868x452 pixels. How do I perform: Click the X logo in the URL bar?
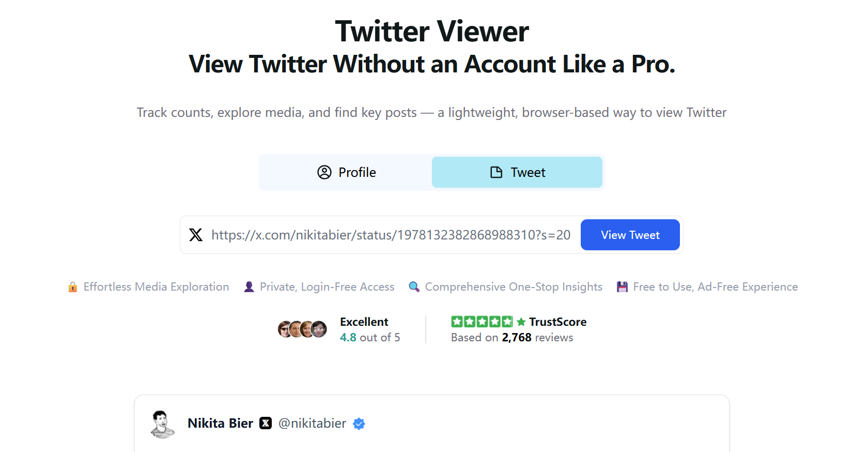196,235
